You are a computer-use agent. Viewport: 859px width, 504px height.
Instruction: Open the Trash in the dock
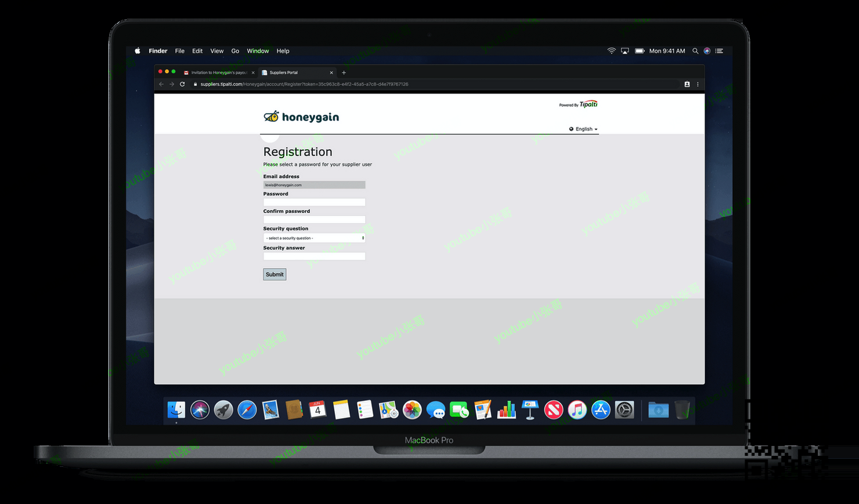click(683, 409)
